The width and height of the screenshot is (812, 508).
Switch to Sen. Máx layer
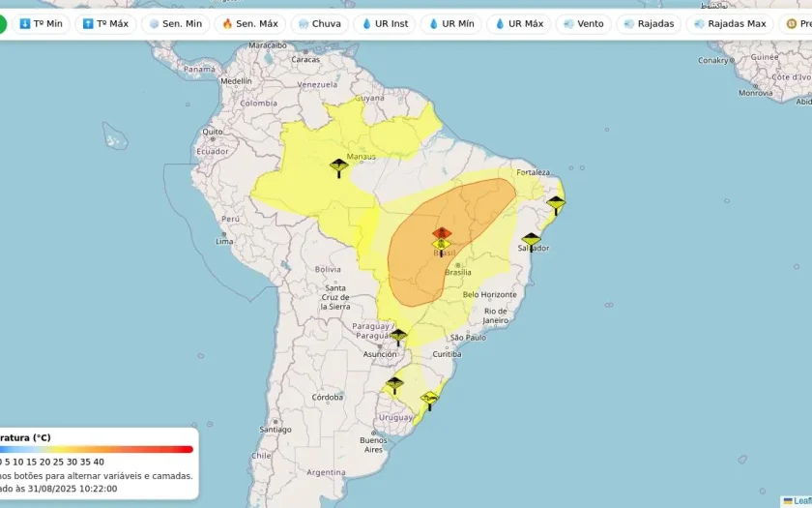[250, 24]
